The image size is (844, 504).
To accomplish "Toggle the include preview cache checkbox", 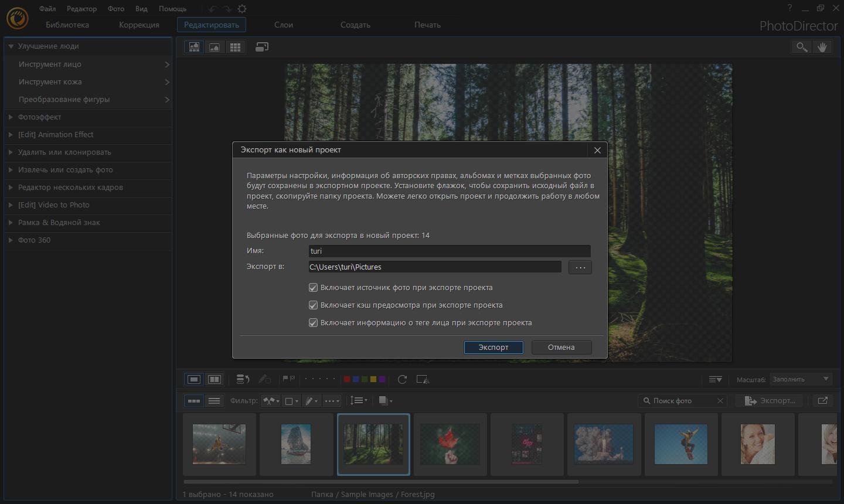I will tap(313, 305).
